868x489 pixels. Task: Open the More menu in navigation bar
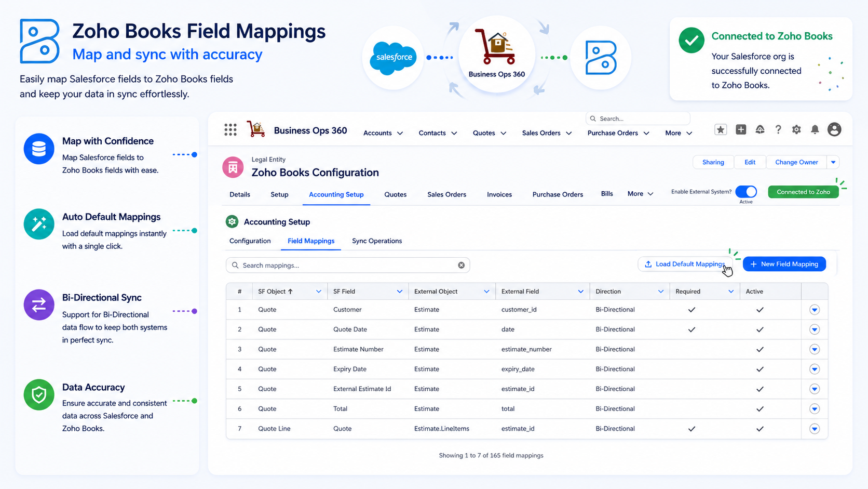tap(679, 133)
